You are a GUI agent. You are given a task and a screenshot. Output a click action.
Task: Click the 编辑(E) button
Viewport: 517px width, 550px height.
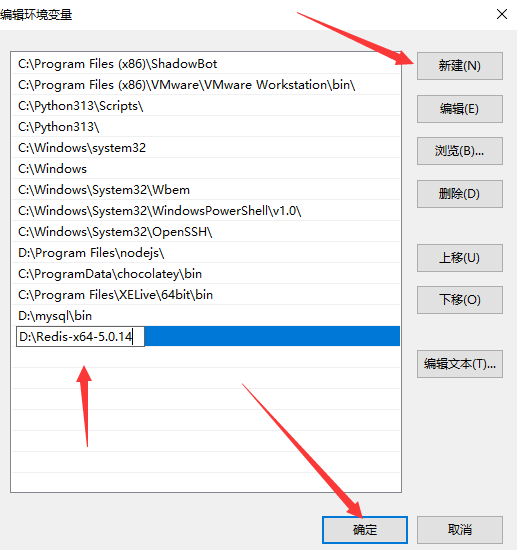(x=459, y=109)
